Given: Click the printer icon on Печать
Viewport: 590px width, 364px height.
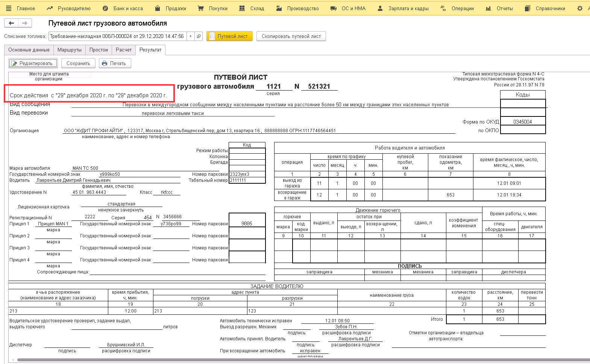Looking at the screenshot, I should tap(105, 63).
